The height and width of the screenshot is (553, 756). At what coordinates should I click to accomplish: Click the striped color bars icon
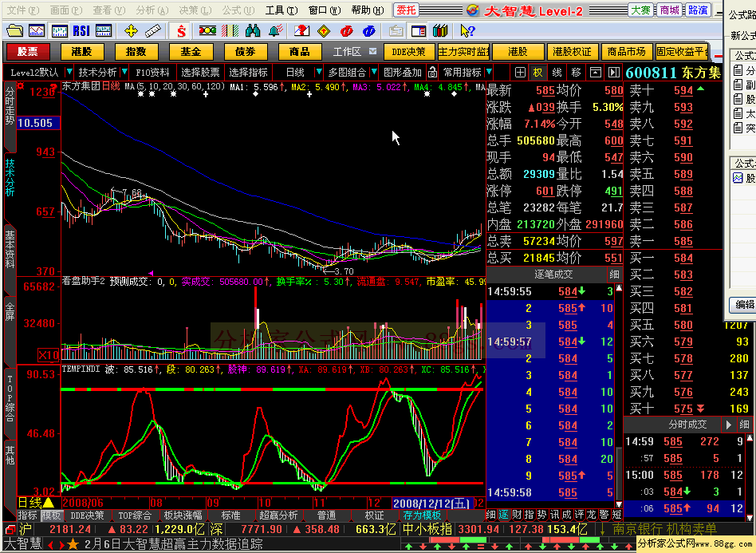point(230,31)
